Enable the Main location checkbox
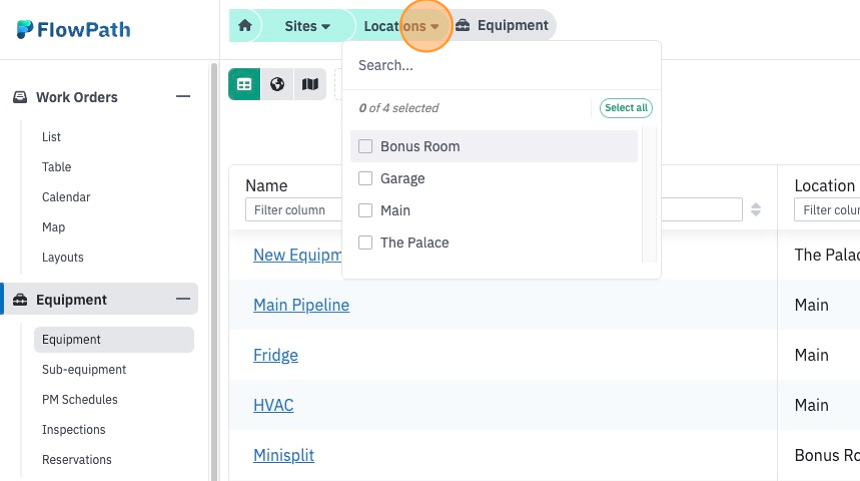 click(x=365, y=211)
